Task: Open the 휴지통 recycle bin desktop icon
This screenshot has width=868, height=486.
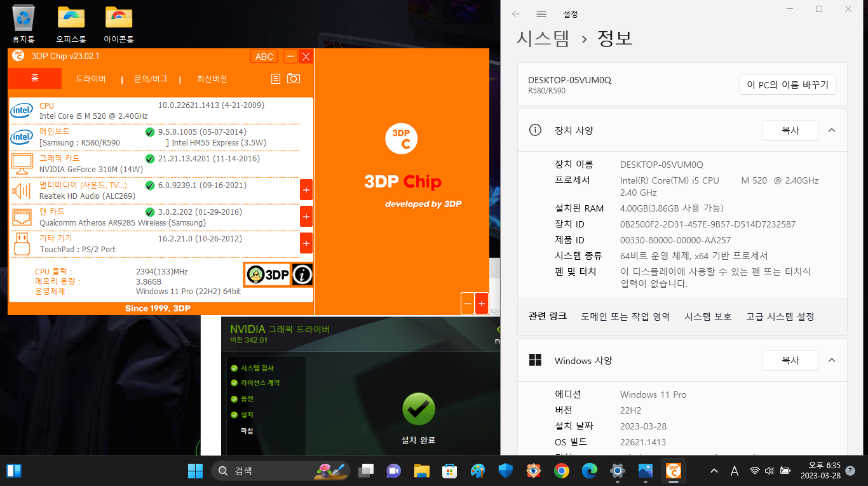Action: coord(24,24)
